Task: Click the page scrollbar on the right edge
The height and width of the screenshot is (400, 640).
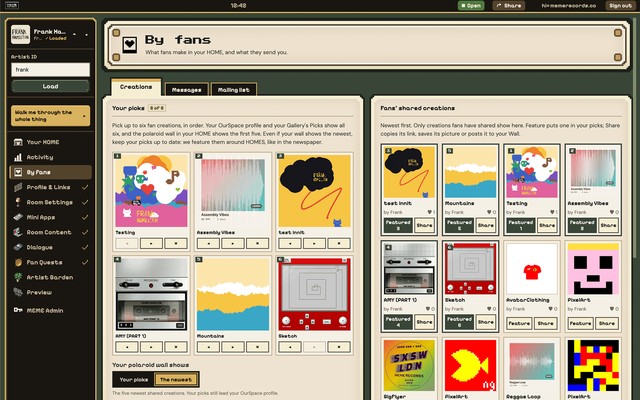Action: click(x=635, y=139)
